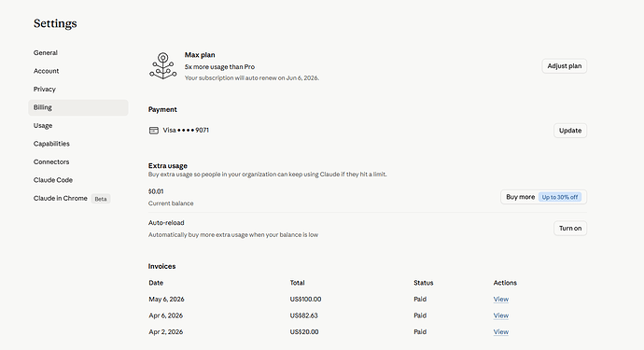Click the '$0.01' balance amount
The height and width of the screenshot is (350, 644).
[x=156, y=191]
